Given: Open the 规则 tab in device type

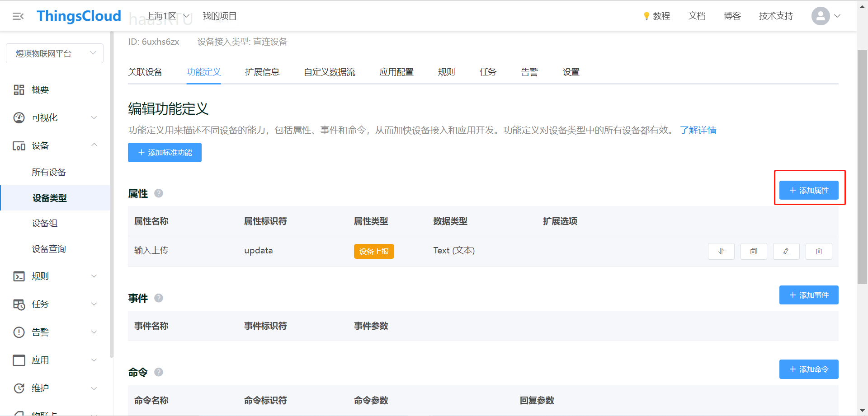Looking at the screenshot, I should (446, 72).
